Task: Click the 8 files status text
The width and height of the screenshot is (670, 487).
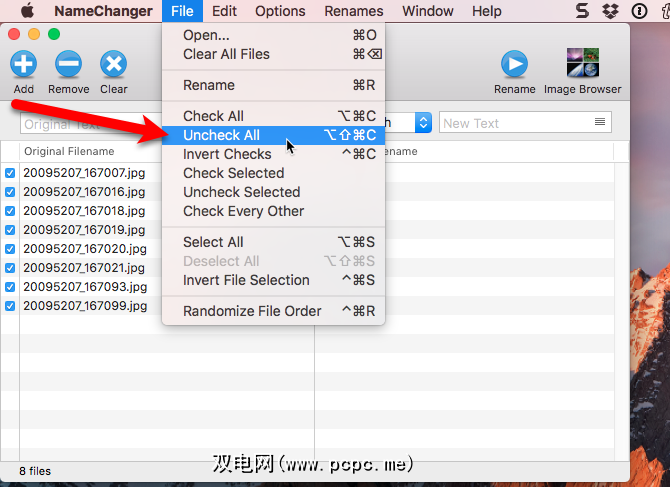Action: (x=35, y=471)
